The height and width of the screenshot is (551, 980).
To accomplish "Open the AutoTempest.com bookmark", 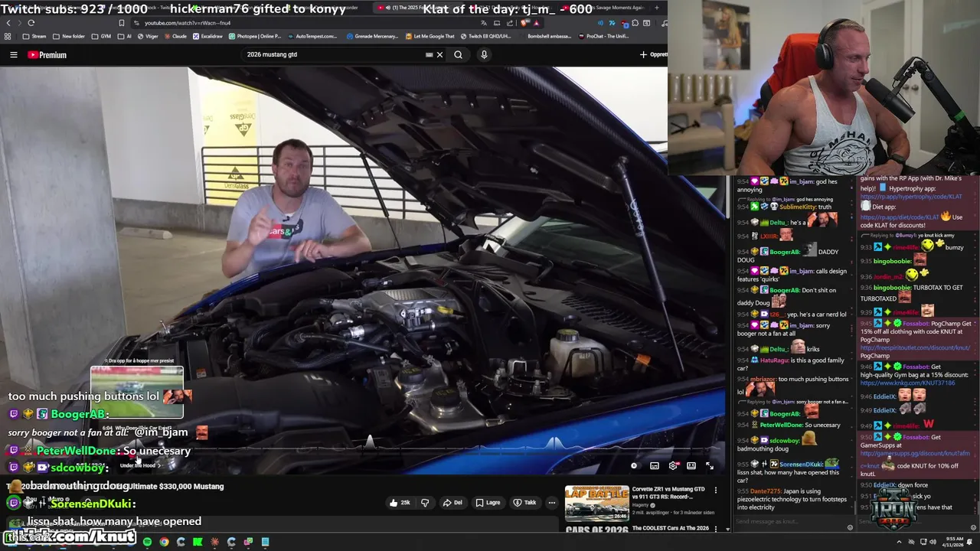I will pos(312,36).
